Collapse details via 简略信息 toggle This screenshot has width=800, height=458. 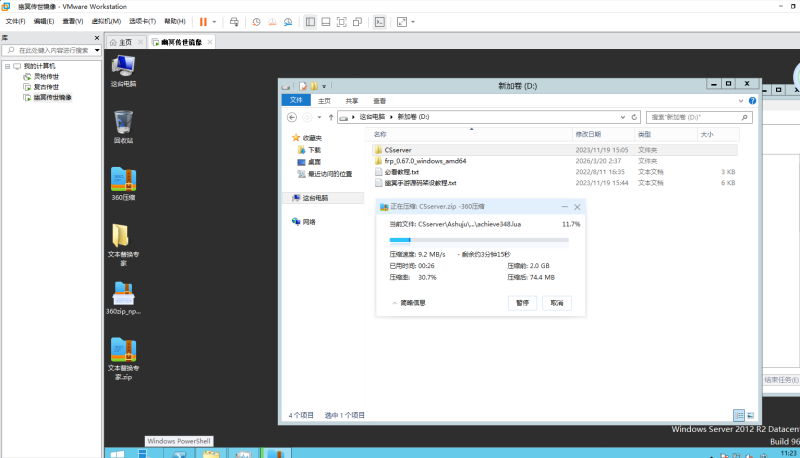coord(409,303)
